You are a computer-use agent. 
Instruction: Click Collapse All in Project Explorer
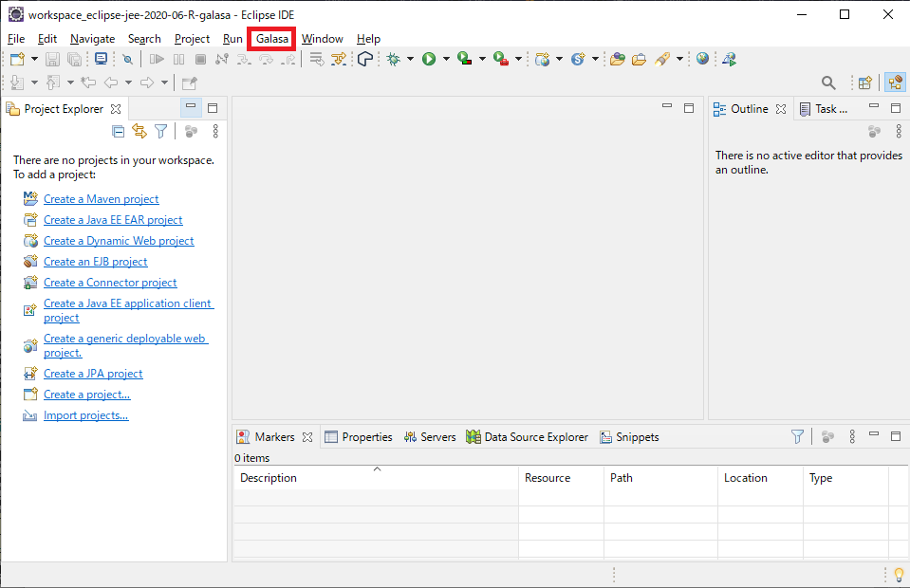119,132
